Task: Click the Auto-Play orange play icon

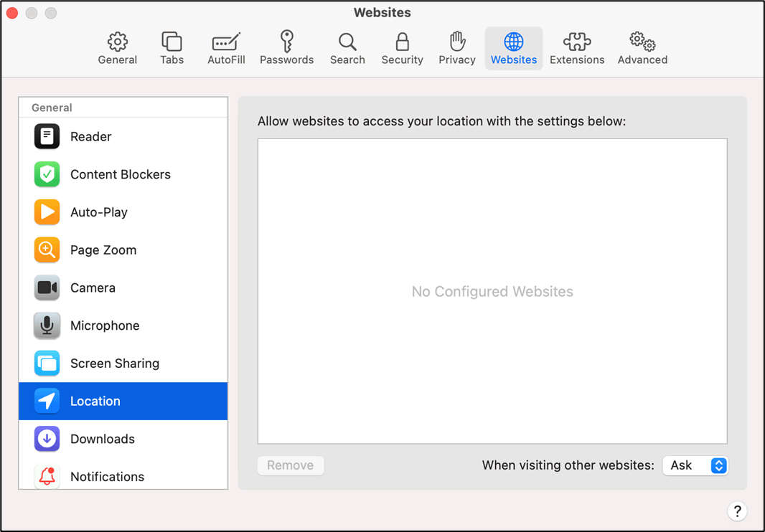Action: coord(47,212)
